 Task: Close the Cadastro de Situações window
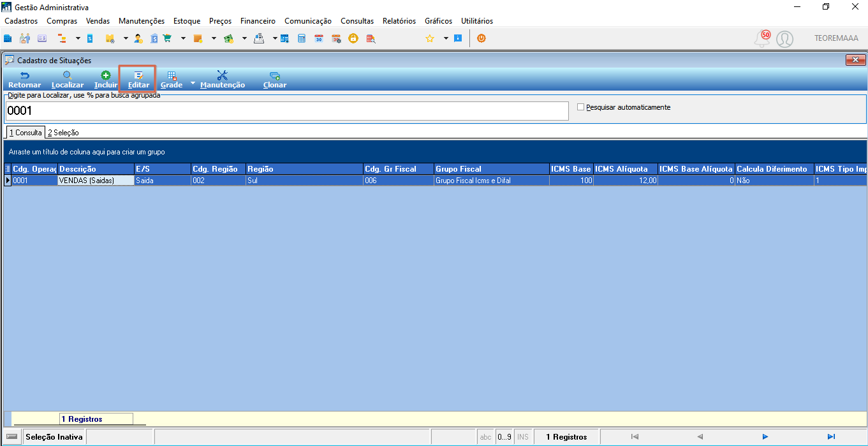tap(855, 60)
